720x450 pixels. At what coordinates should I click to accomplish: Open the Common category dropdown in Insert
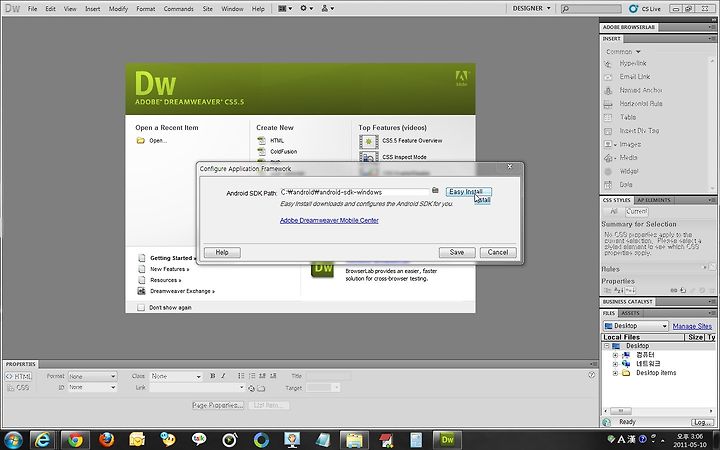(x=623, y=51)
